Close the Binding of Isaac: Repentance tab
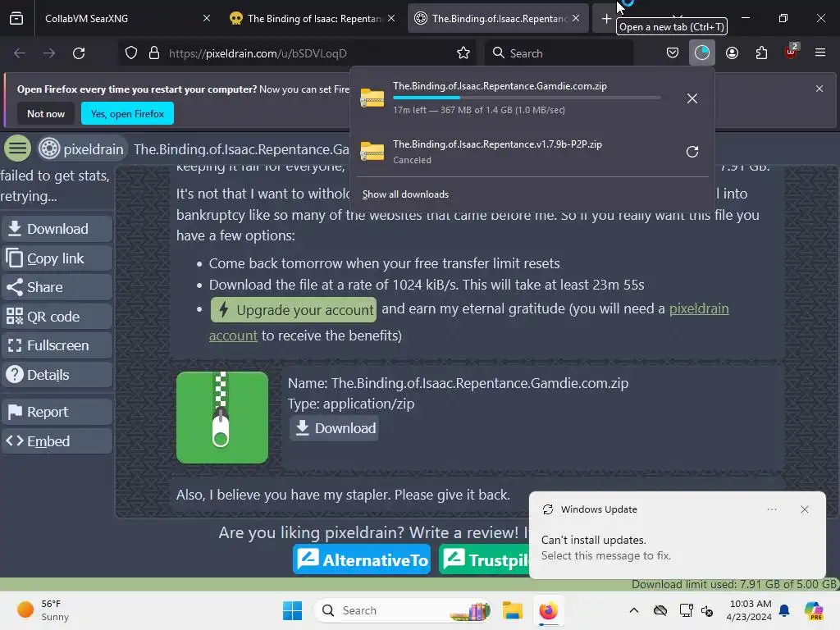 pos(391,18)
